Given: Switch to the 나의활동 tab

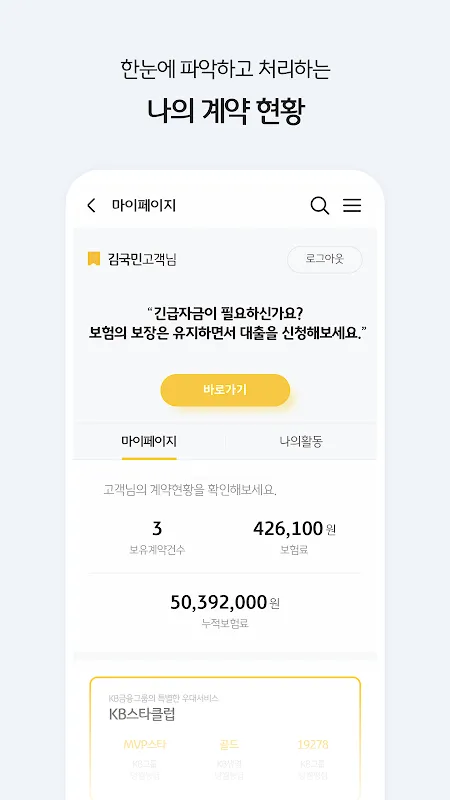Looking at the screenshot, I should [301, 441].
